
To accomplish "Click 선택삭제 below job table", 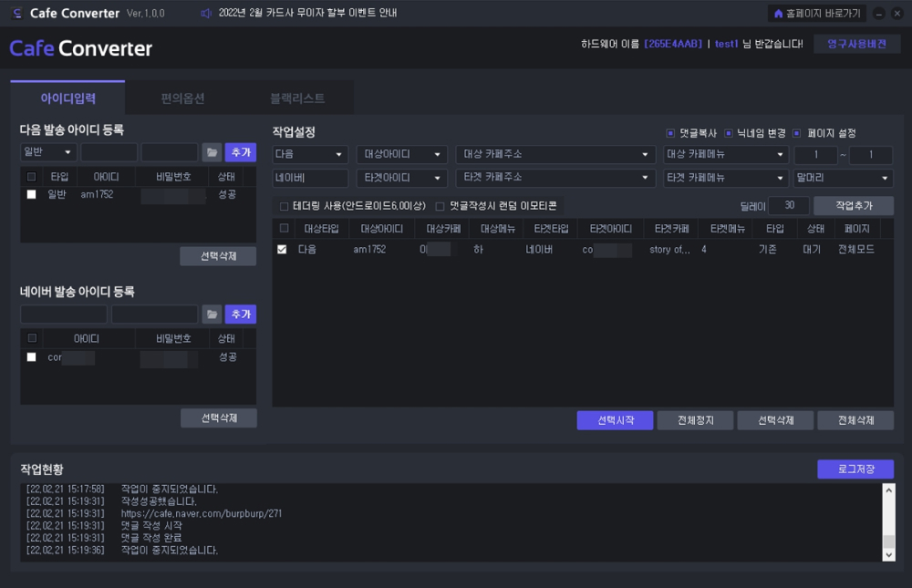I will point(775,420).
